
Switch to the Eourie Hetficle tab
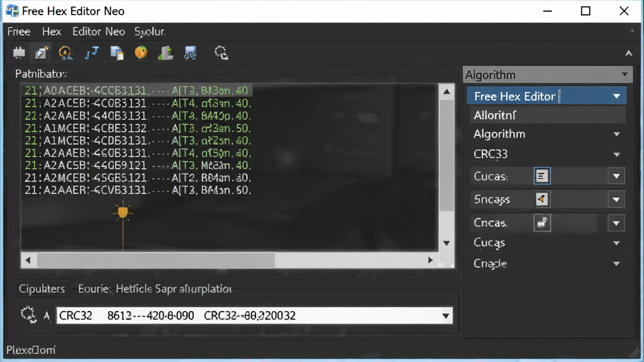coord(155,288)
